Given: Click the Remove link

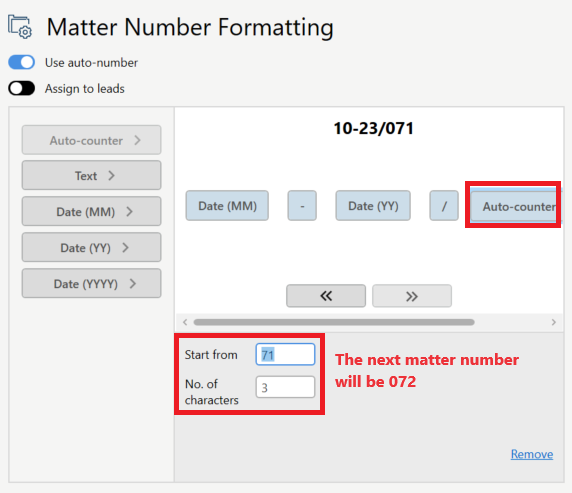Looking at the screenshot, I should [x=532, y=454].
